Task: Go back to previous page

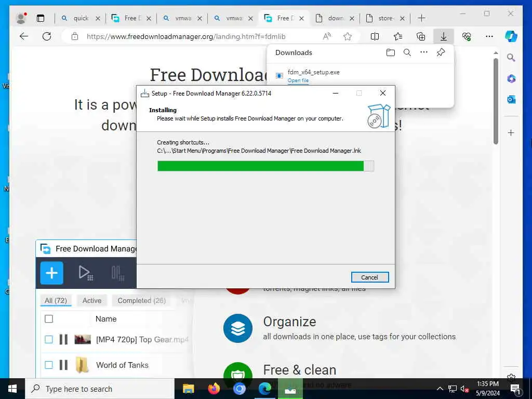Action: tap(24, 36)
